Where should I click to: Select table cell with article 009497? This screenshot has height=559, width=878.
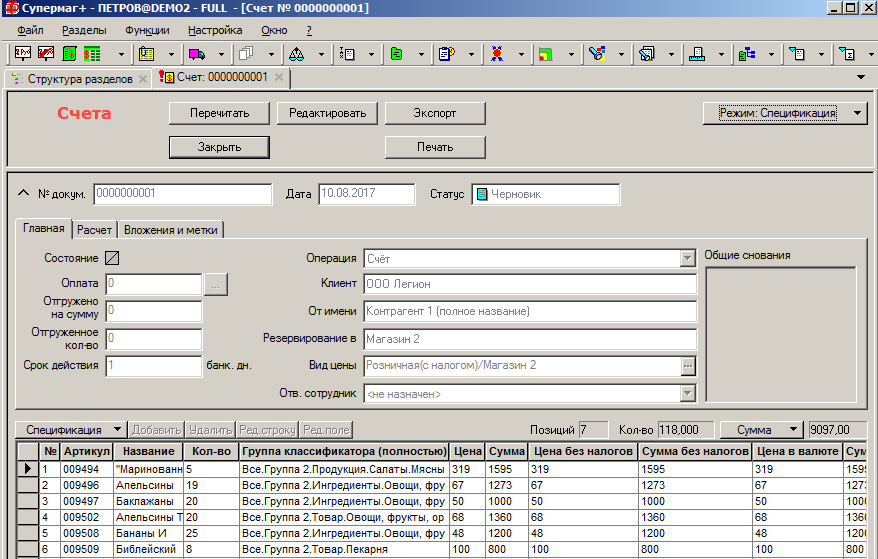[x=87, y=501]
